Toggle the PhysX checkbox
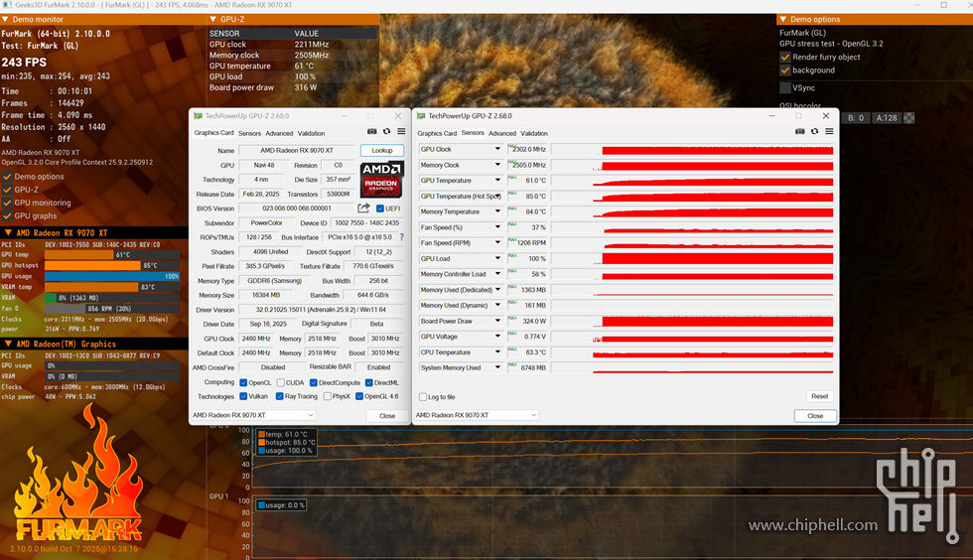 tap(327, 396)
